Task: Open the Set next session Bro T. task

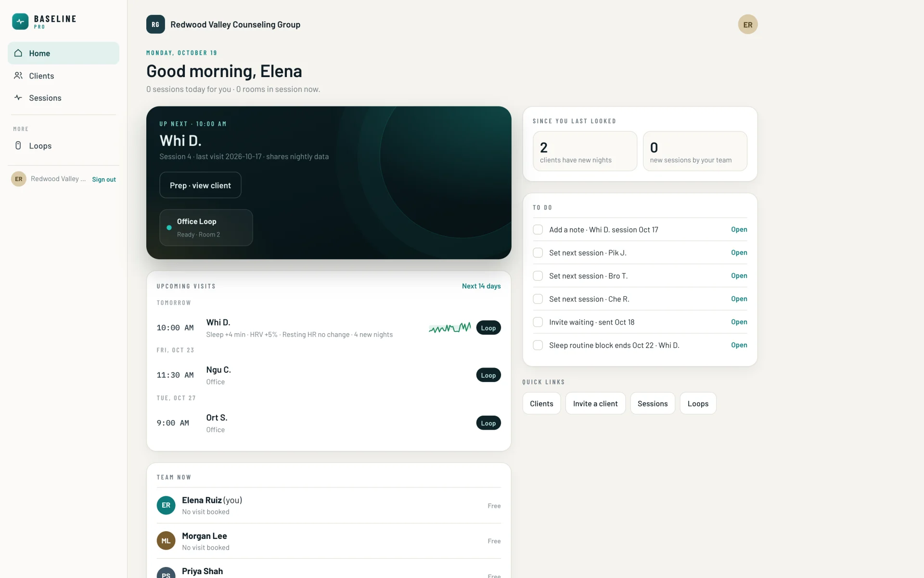Action: tap(739, 276)
